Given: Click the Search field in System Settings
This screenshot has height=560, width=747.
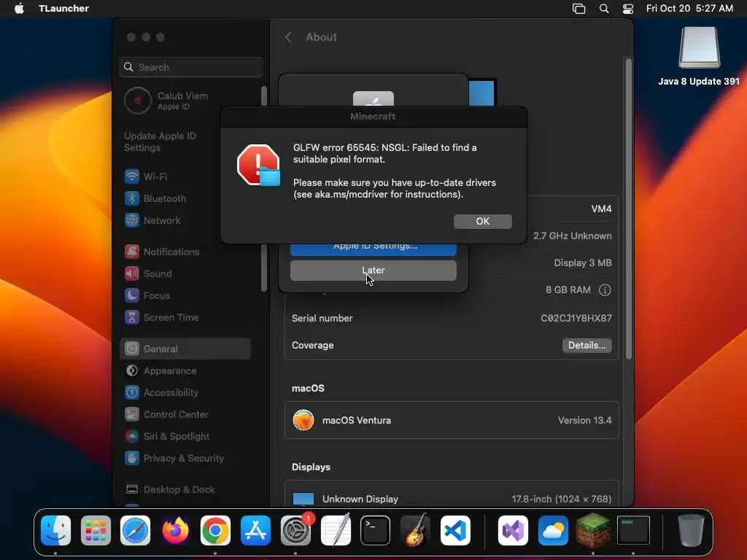Looking at the screenshot, I should coord(190,67).
